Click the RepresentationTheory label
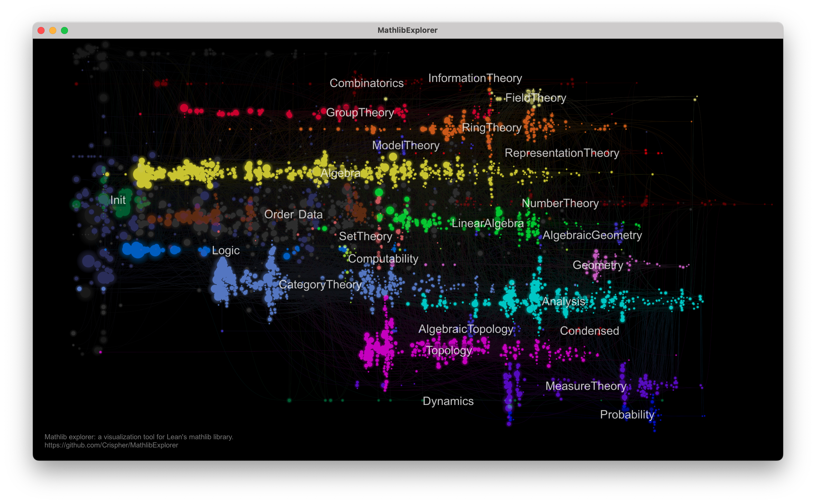Image resolution: width=816 pixels, height=504 pixels. (562, 153)
